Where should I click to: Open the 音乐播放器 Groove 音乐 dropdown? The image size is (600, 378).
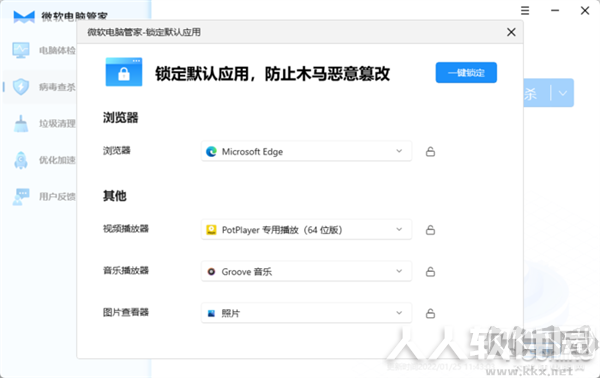[x=307, y=272]
